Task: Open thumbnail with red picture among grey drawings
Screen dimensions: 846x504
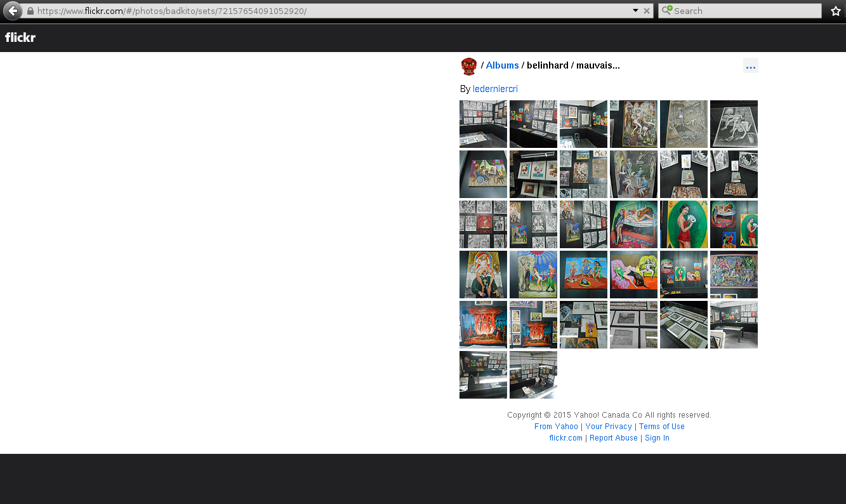Action: tap(483, 224)
